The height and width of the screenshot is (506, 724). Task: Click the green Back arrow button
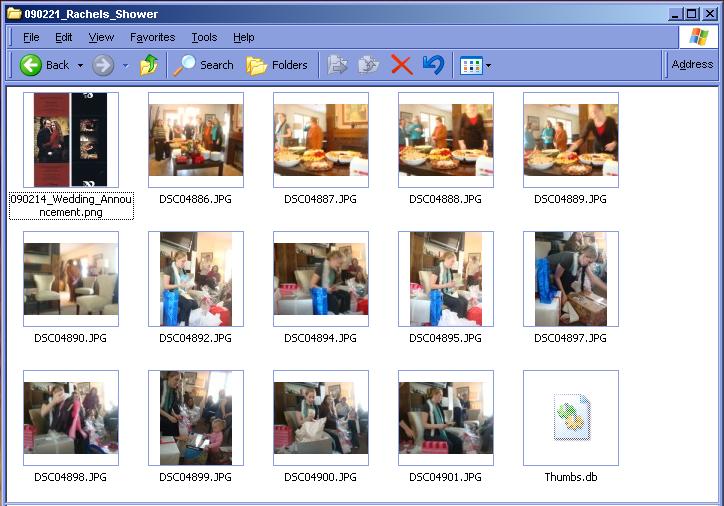point(30,65)
